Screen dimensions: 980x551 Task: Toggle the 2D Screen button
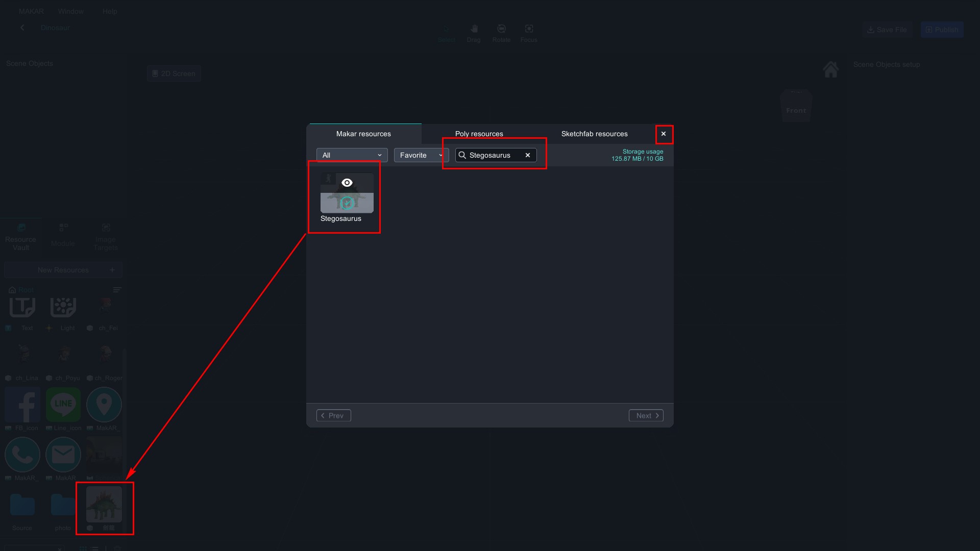pos(174,73)
